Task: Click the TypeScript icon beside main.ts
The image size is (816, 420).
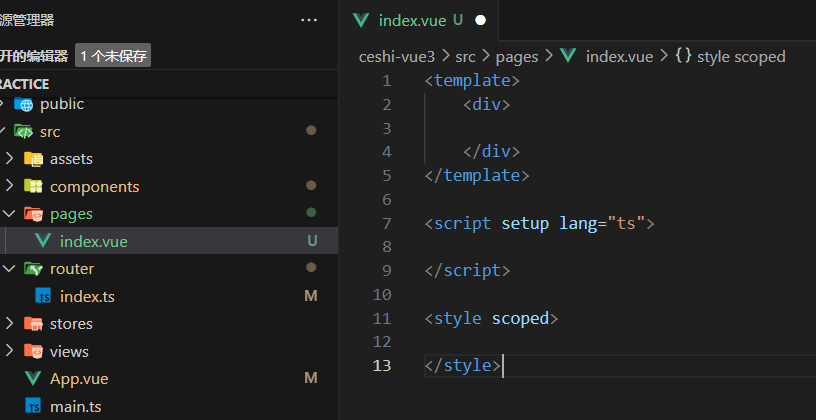Action: pos(33,406)
